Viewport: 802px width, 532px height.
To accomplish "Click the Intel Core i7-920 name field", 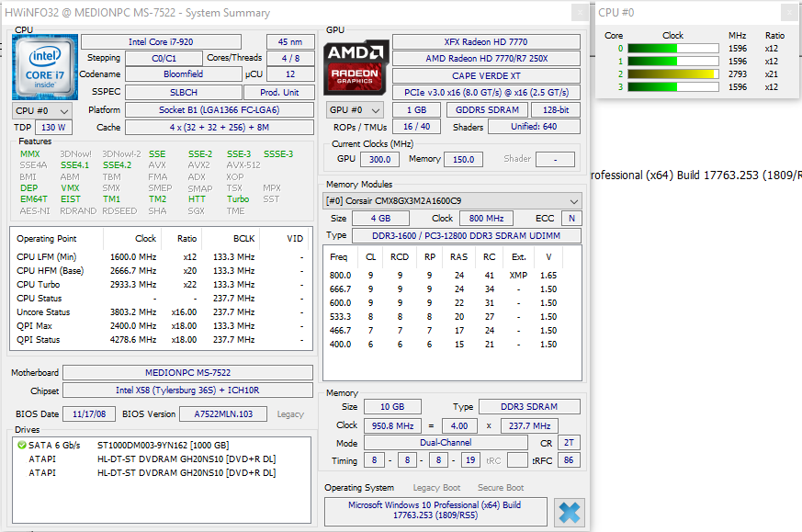I will click(x=161, y=42).
